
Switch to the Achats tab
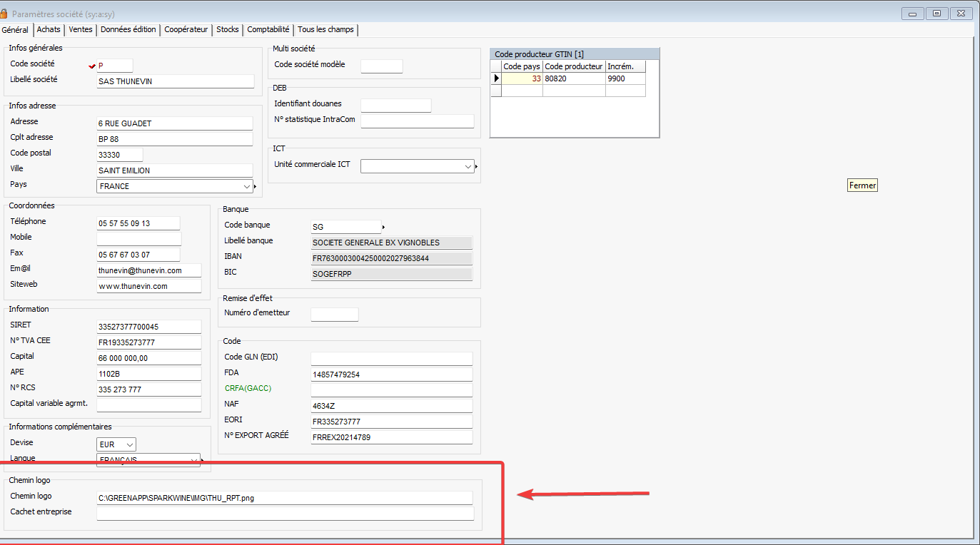point(49,29)
